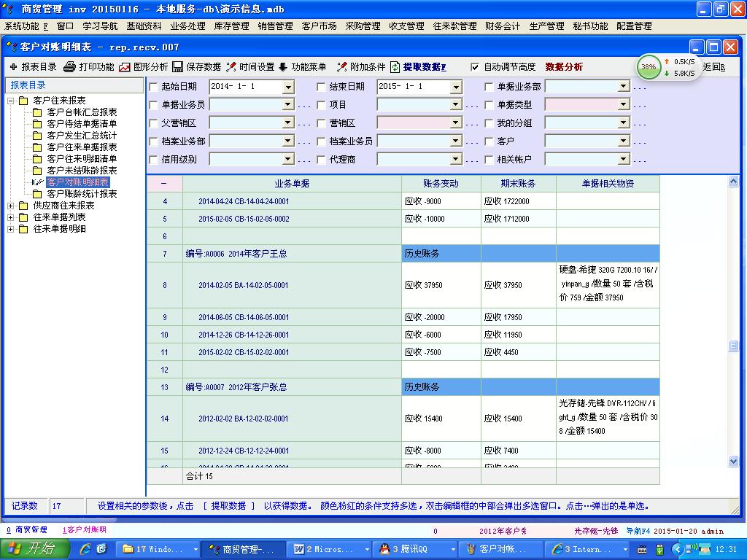Tick the 信用级别 filter checkbox
This screenshot has height=560, width=747.
pos(153,159)
